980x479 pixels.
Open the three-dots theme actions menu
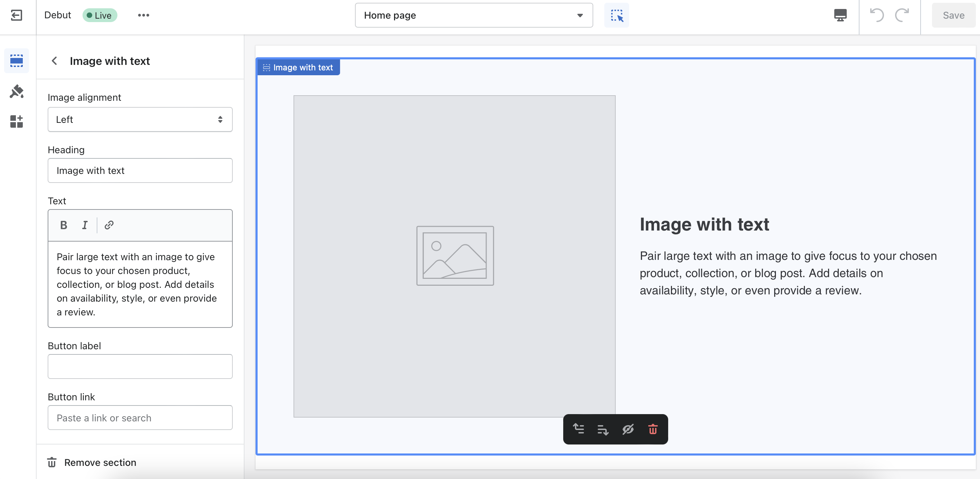pyautogui.click(x=143, y=15)
